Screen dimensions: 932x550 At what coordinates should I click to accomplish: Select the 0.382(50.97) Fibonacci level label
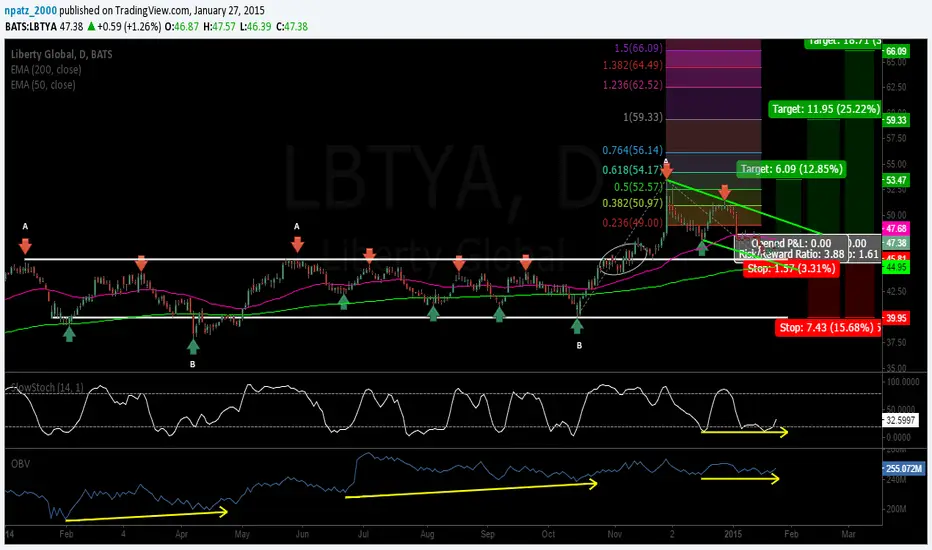[x=632, y=203]
